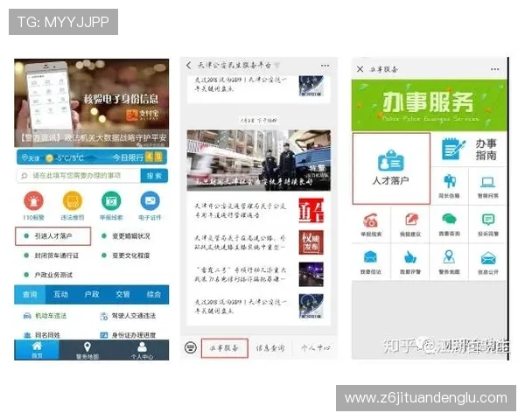Click the search input field placeholder
This screenshot has height=420, width=525.
(x=79, y=176)
